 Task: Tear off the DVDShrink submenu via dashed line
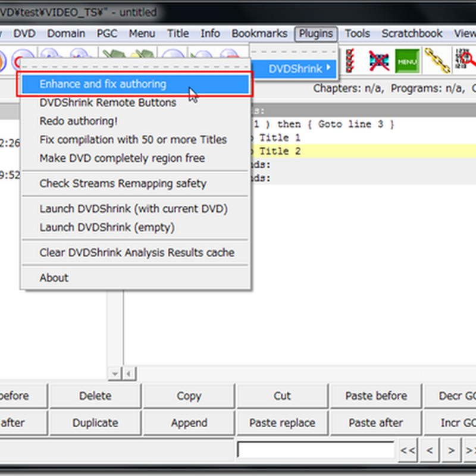tap(135, 67)
